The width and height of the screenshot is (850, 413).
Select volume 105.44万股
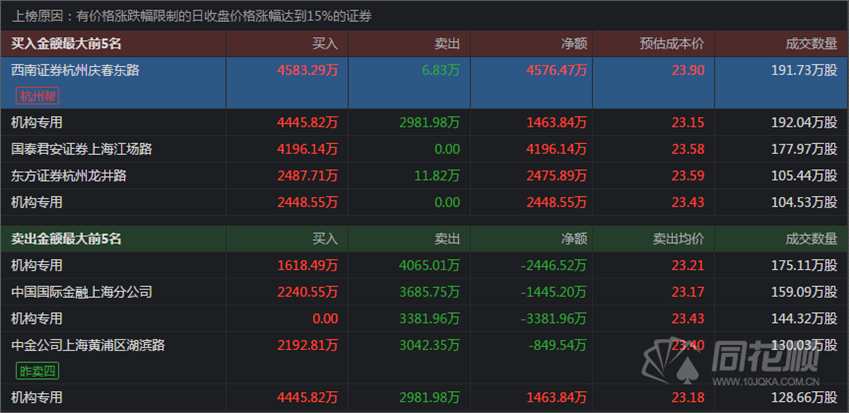(804, 176)
